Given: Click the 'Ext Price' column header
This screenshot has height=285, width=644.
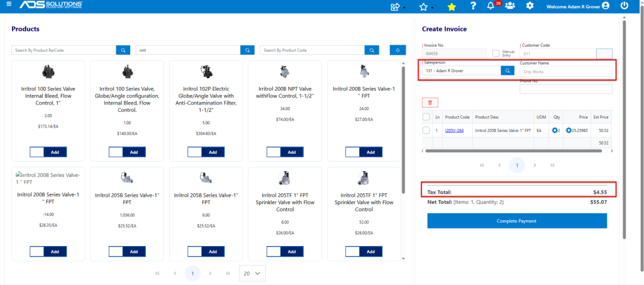Looking at the screenshot, I should click(601, 117).
